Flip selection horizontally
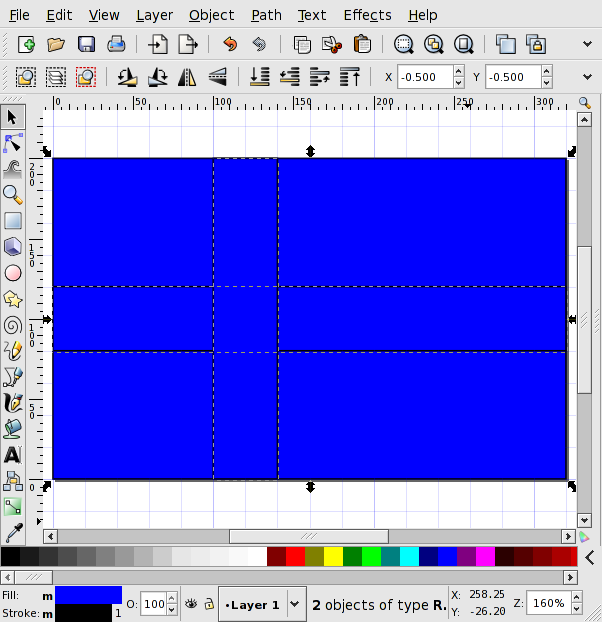 pos(187,77)
